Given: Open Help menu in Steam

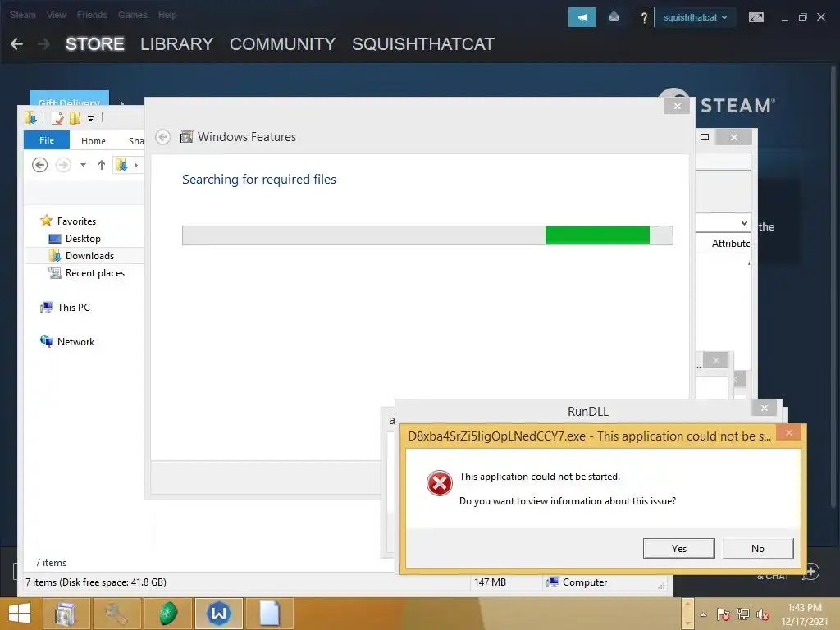Looking at the screenshot, I should (x=167, y=15).
